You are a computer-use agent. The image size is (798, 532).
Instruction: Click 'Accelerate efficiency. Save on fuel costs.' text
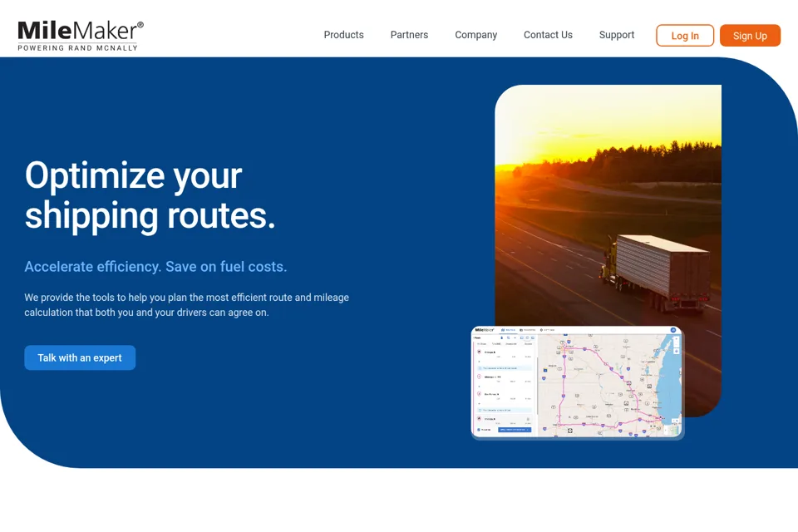coord(155,267)
